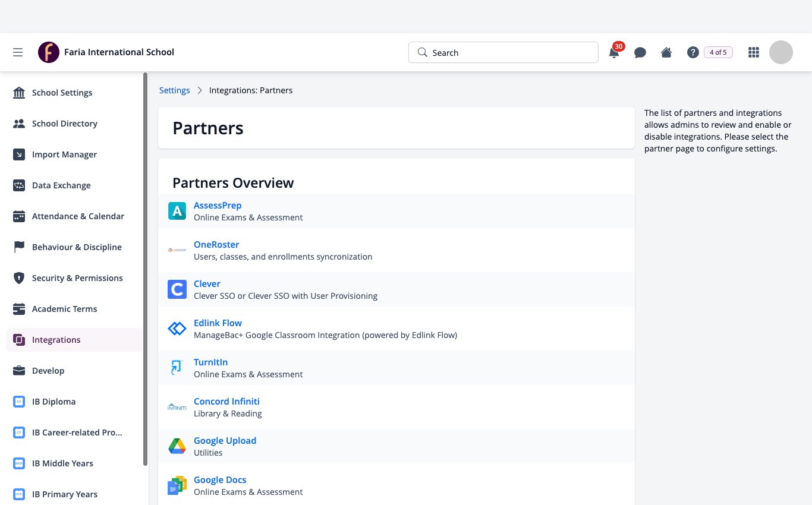Click the 4 of 5 progress badge
The height and width of the screenshot is (505, 812).
718,52
